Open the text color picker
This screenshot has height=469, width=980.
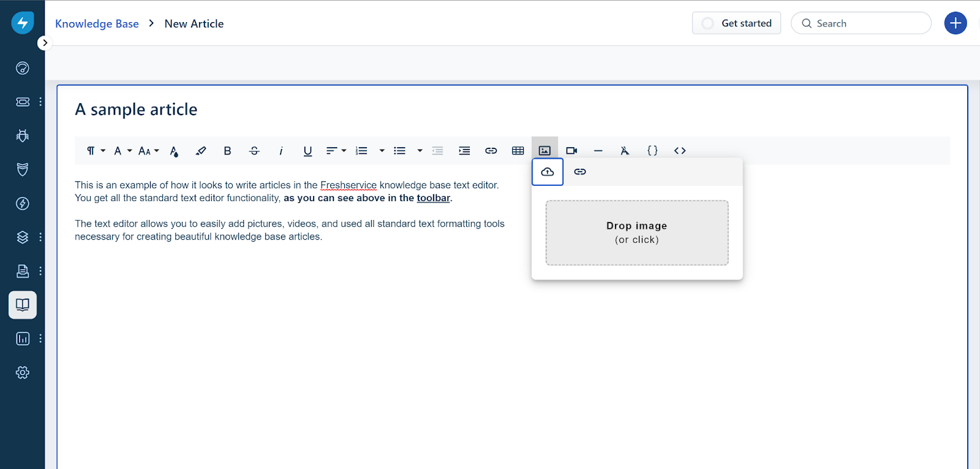(175, 151)
